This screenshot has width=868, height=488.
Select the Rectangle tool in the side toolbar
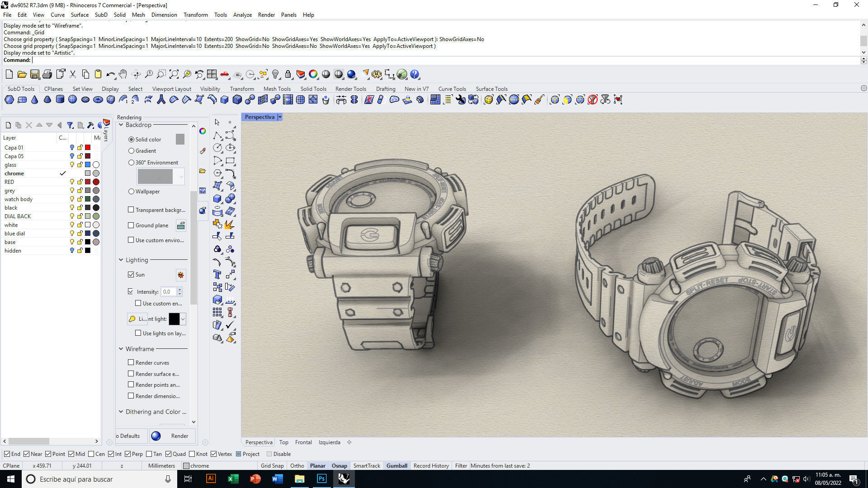click(230, 160)
